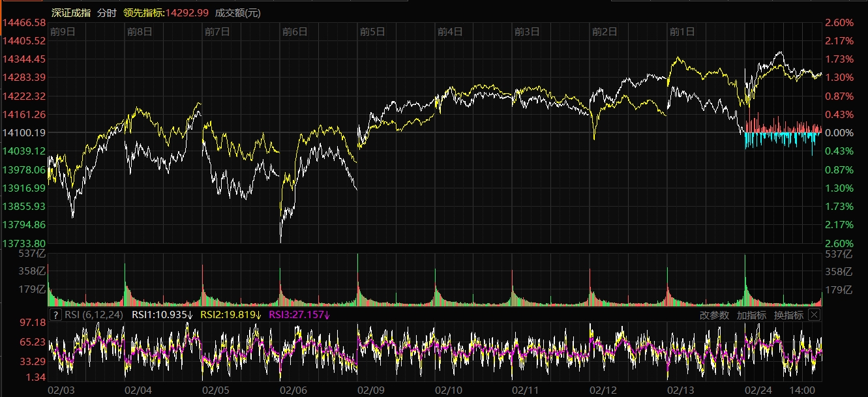Select the 深证成指 index title

coord(71,13)
